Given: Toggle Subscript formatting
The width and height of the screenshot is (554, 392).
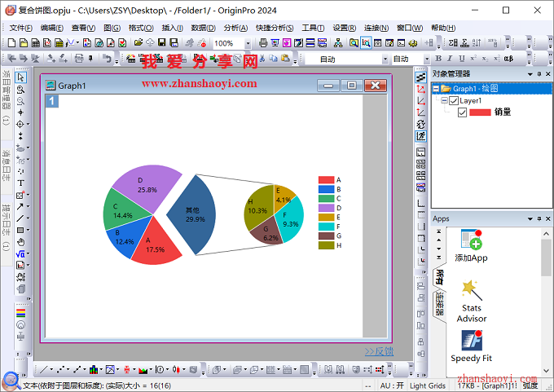Looking at the screenshot, I should (x=485, y=59).
